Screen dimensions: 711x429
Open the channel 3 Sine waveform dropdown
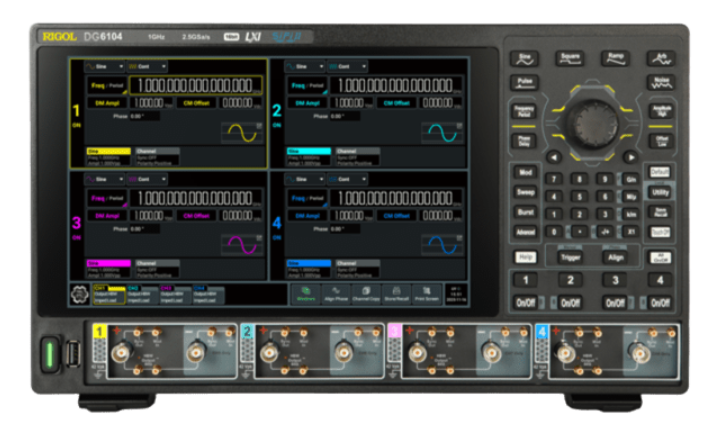click(x=104, y=180)
